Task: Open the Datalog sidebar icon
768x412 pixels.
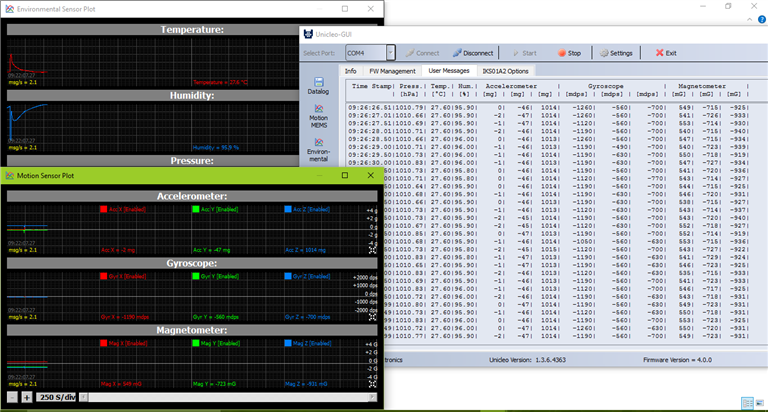Action: point(319,84)
